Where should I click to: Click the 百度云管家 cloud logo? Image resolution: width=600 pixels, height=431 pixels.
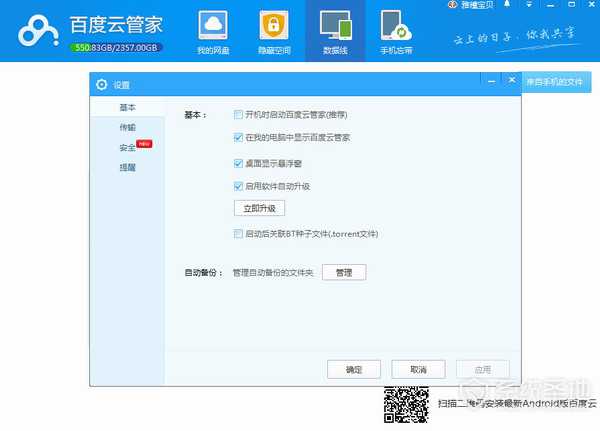pos(38,31)
